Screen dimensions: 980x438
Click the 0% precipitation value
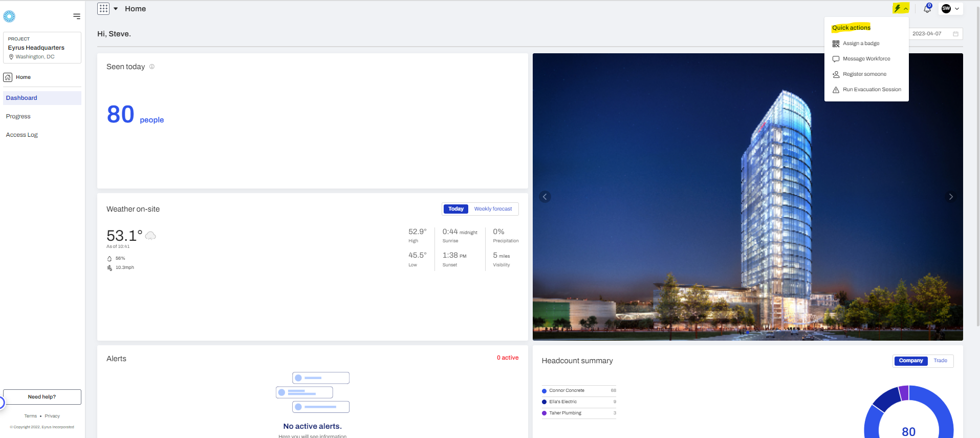(498, 232)
